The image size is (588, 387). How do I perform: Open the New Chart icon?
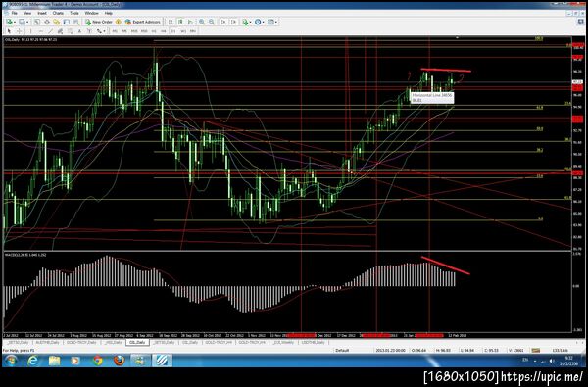9,22
